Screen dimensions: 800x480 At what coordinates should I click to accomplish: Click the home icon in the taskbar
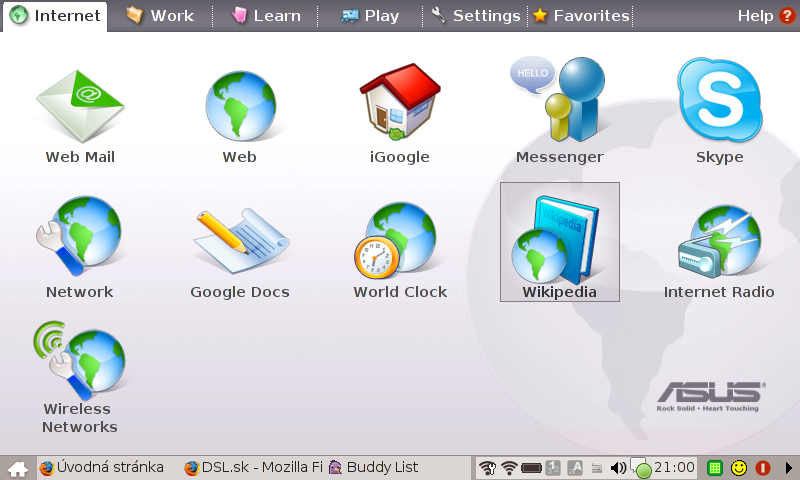click(x=18, y=468)
